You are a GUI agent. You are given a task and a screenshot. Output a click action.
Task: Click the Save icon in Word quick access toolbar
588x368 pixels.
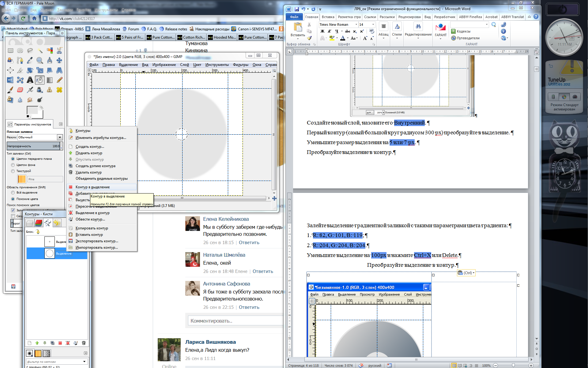click(296, 9)
